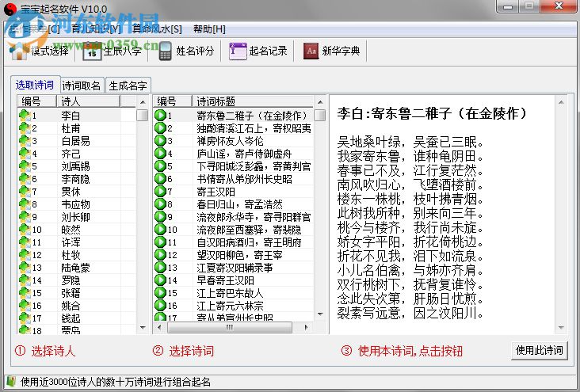This screenshot has width=580, height=392.
Task: Select poet 陆龟蒙 in the list
Action: [75, 268]
